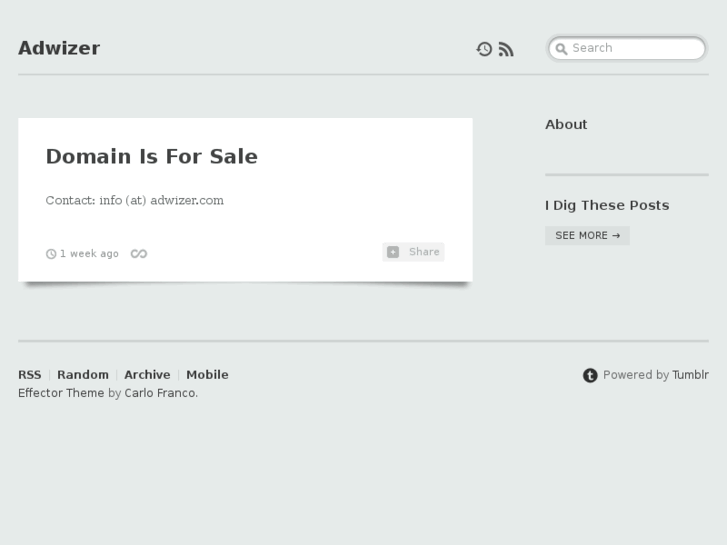Open the RSS footer link
This screenshot has height=545, width=727.
tap(30, 375)
